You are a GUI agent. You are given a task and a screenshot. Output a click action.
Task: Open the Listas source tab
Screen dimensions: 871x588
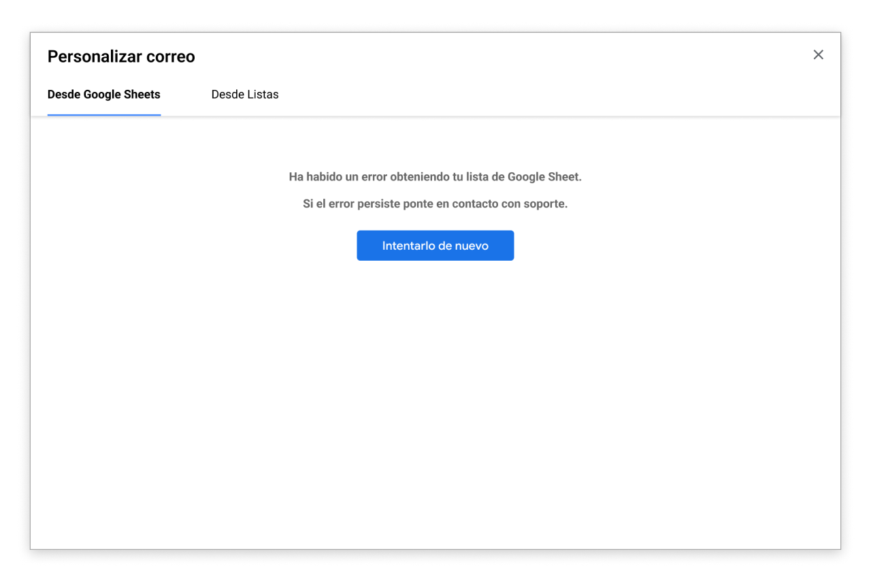coord(244,95)
